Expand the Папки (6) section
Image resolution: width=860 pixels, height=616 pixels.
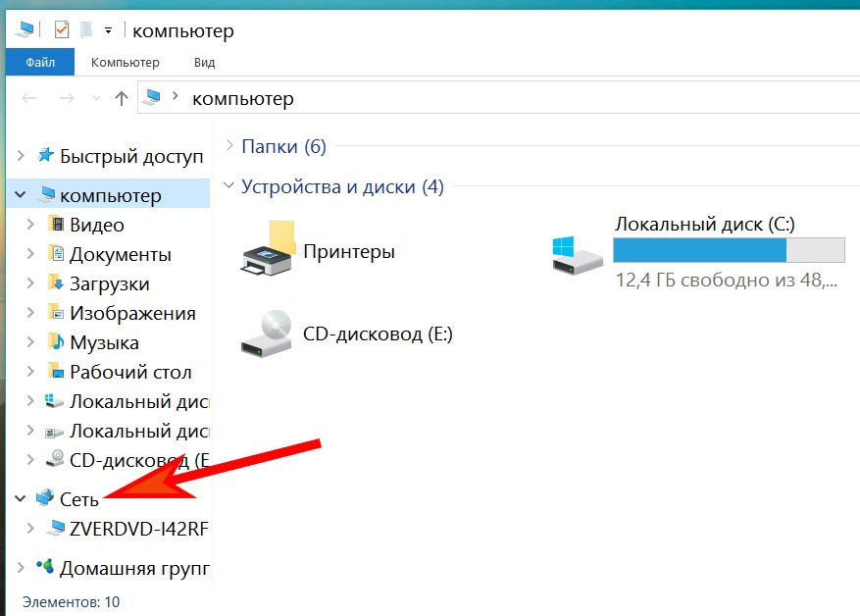[x=227, y=145]
